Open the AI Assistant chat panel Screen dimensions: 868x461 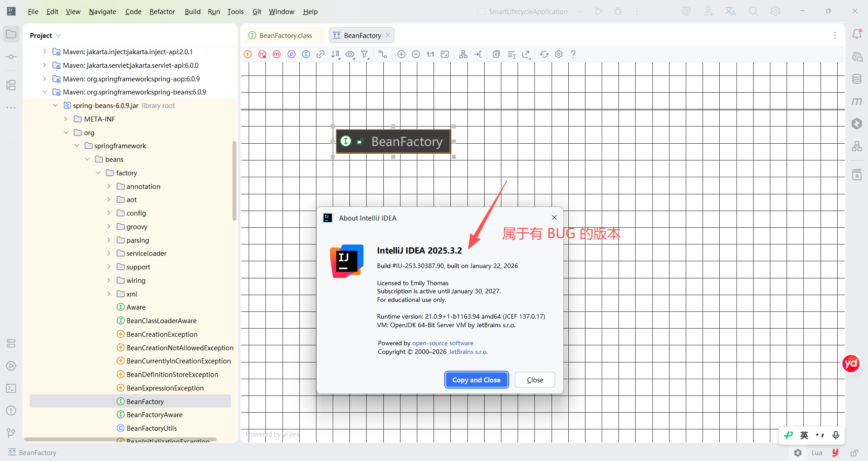click(857, 57)
